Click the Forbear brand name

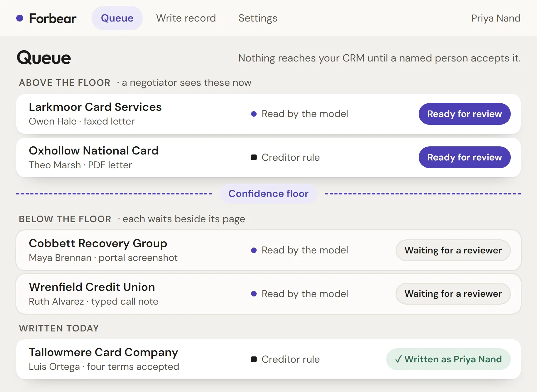(x=53, y=18)
